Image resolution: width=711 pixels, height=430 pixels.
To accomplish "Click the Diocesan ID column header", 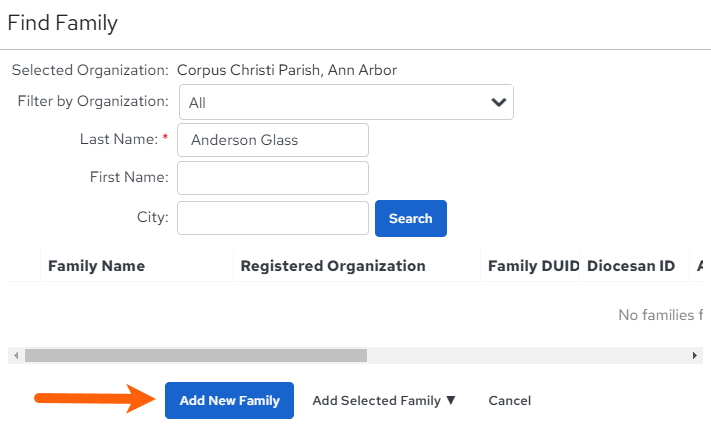I will coord(631,266).
